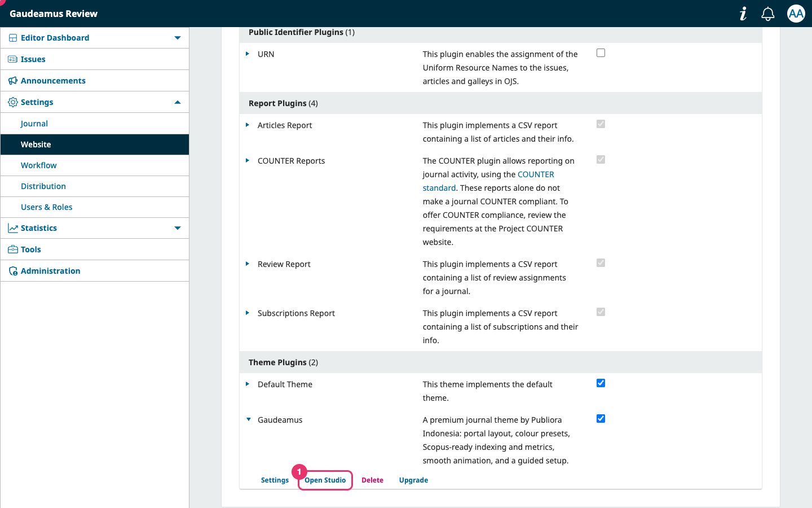Image resolution: width=812 pixels, height=508 pixels.
Task: Click Delete for Gaudeamus theme
Action: (x=372, y=480)
